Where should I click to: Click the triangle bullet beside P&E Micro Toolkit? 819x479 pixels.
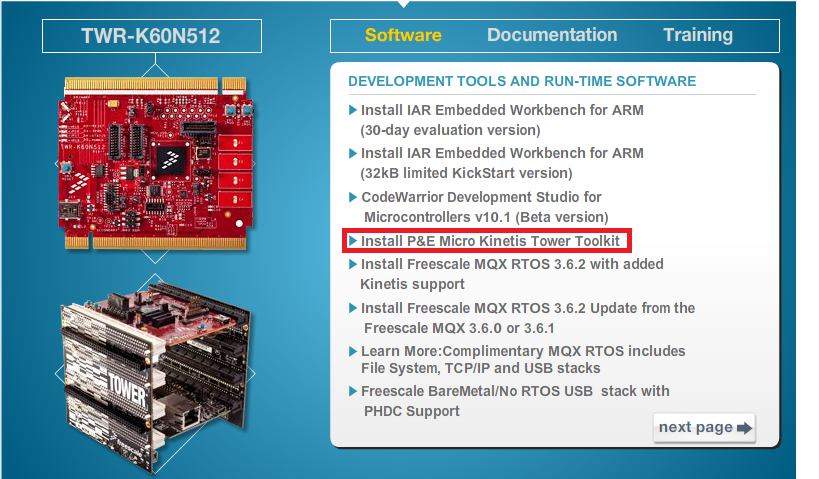(x=353, y=241)
